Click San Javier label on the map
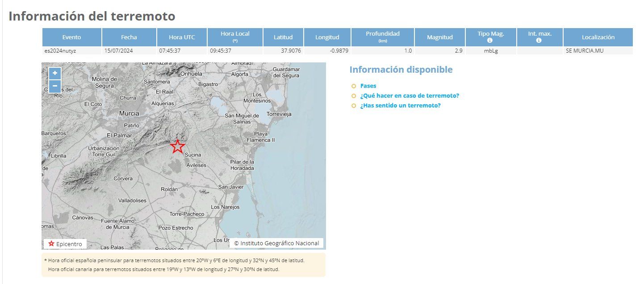Viewport: 644px width, 284px height. pos(231,187)
